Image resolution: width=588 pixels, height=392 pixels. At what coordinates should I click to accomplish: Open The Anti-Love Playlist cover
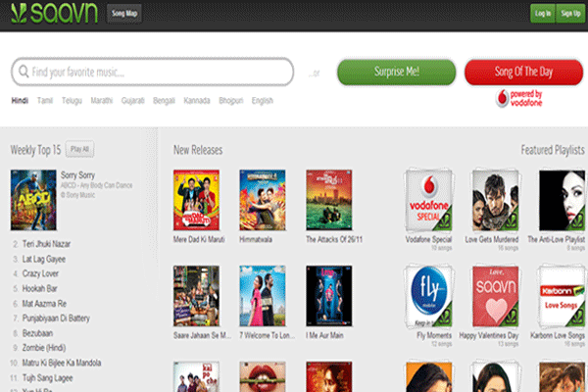click(x=562, y=200)
